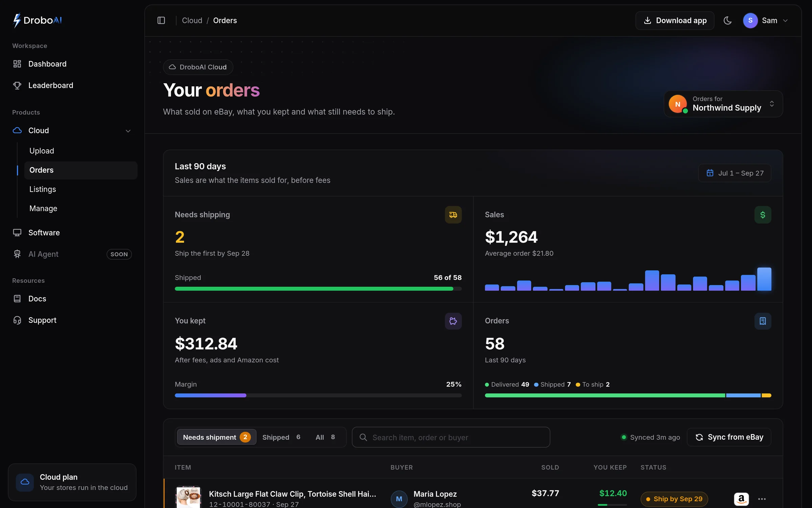
Task: Toggle the sidebar panel icon
Action: (x=161, y=20)
